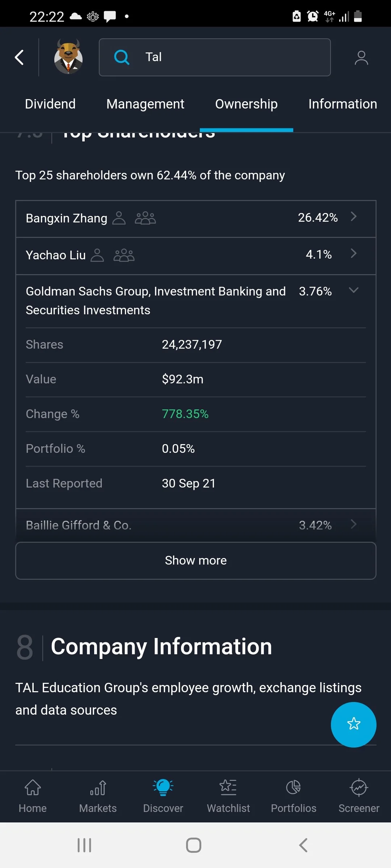Click the Tal search field
The image size is (391, 868).
tap(215, 57)
